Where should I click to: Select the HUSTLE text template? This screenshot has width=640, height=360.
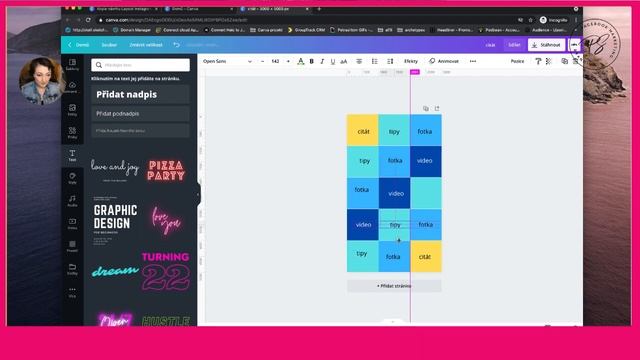pyautogui.click(x=166, y=321)
